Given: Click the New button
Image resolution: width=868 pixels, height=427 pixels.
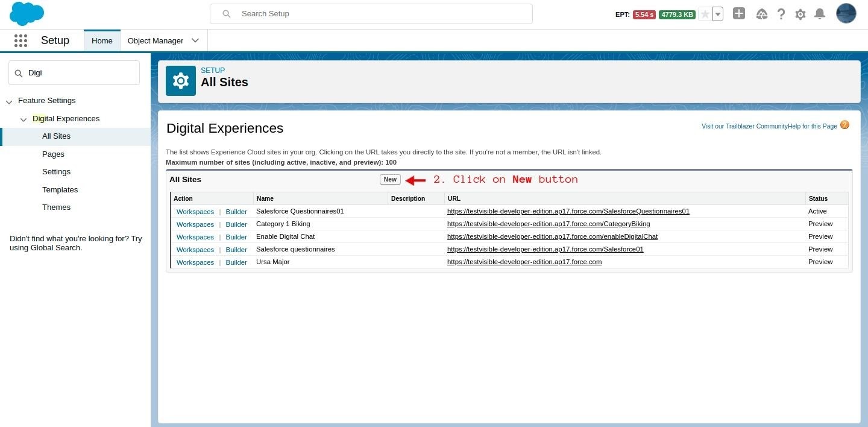Looking at the screenshot, I should (390, 179).
